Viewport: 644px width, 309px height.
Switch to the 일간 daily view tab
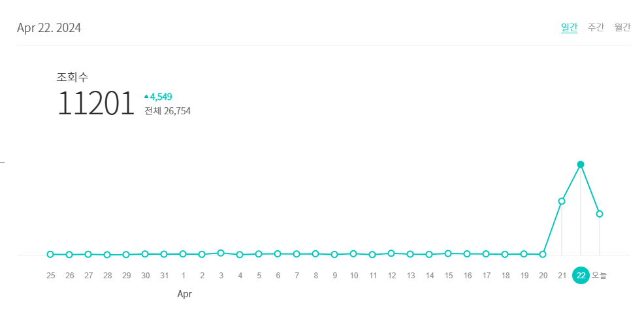click(569, 27)
